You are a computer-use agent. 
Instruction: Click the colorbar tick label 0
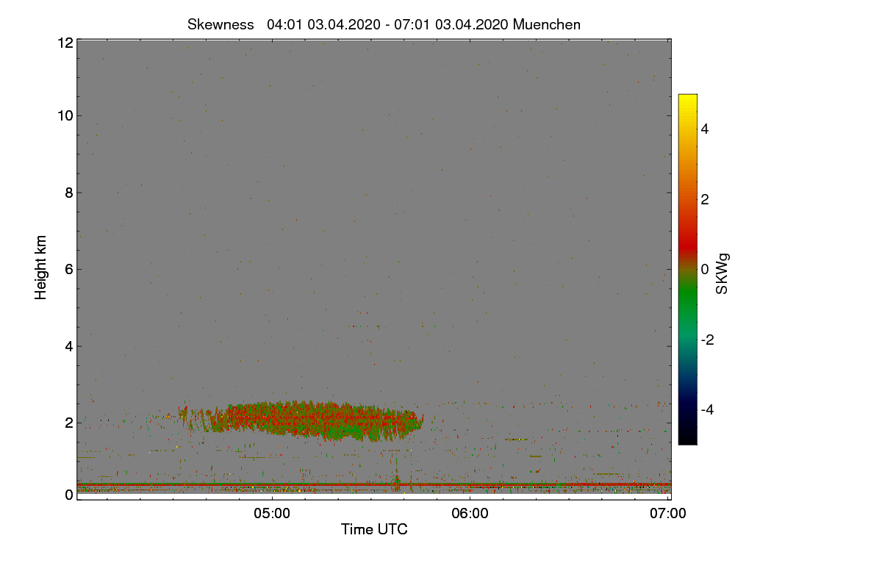click(706, 269)
